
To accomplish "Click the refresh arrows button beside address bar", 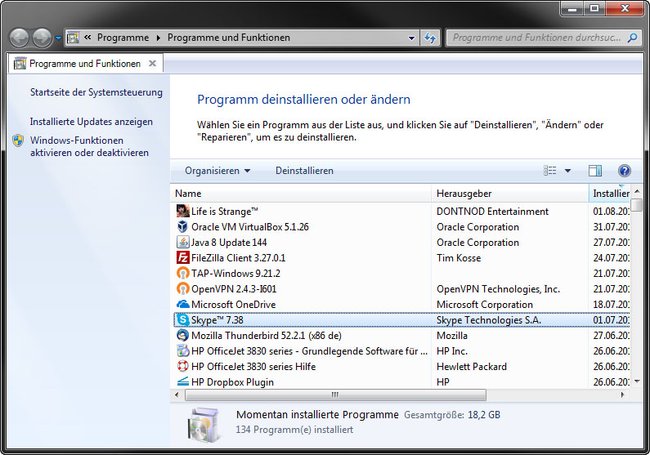I will click(x=430, y=38).
